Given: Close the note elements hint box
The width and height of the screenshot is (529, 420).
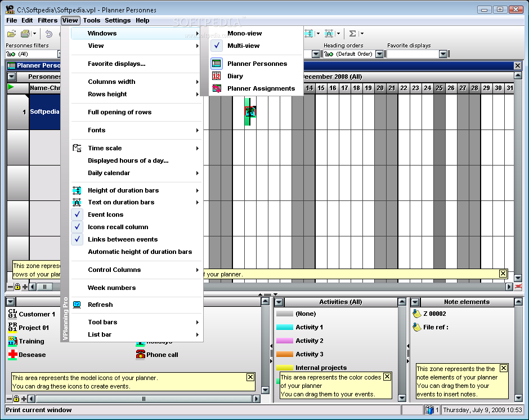Looking at the screenshot, I should click(503, 368).
